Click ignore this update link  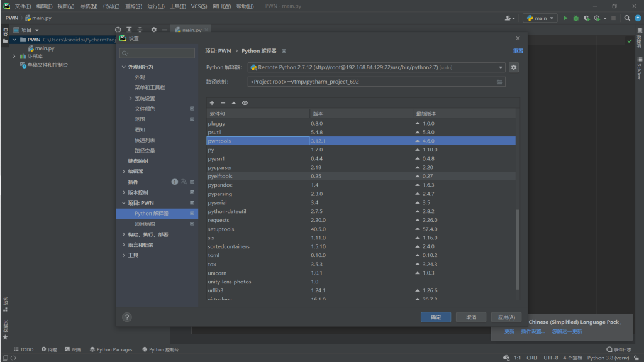pyautogui.click(x=567, y=332)
